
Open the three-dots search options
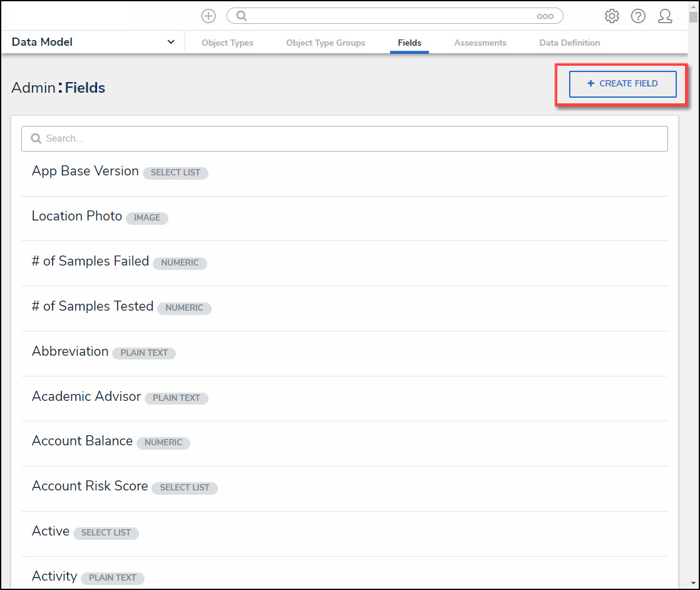pos(545,16)
